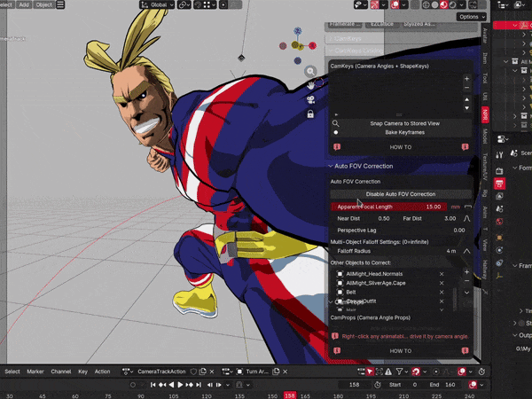Unlink CameraTrackAction with X button
This screenshot has height=399, width=532.
pyautogui.click(x=212, y=372)
